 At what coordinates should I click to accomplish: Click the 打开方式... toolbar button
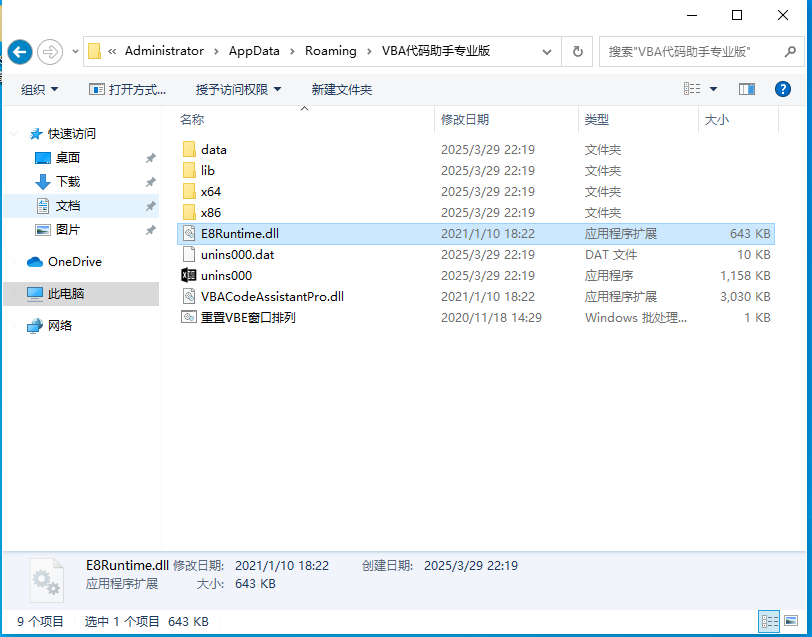[128, 89]
